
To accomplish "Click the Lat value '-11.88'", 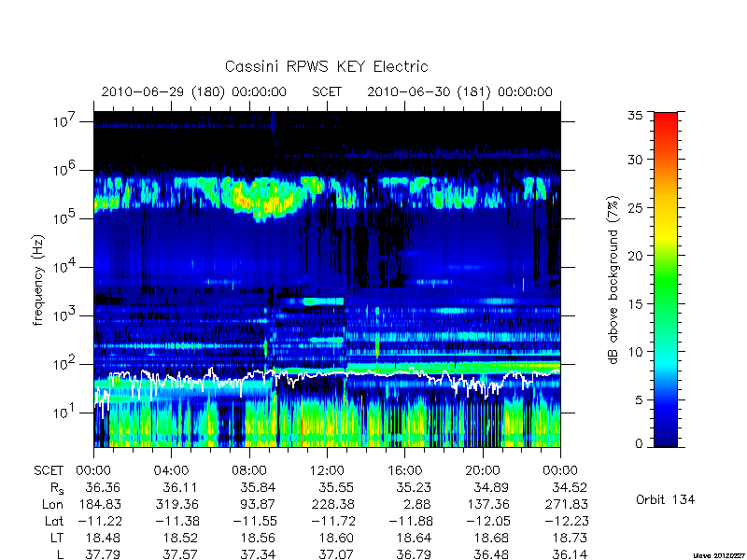I will (x=410, y=521).
